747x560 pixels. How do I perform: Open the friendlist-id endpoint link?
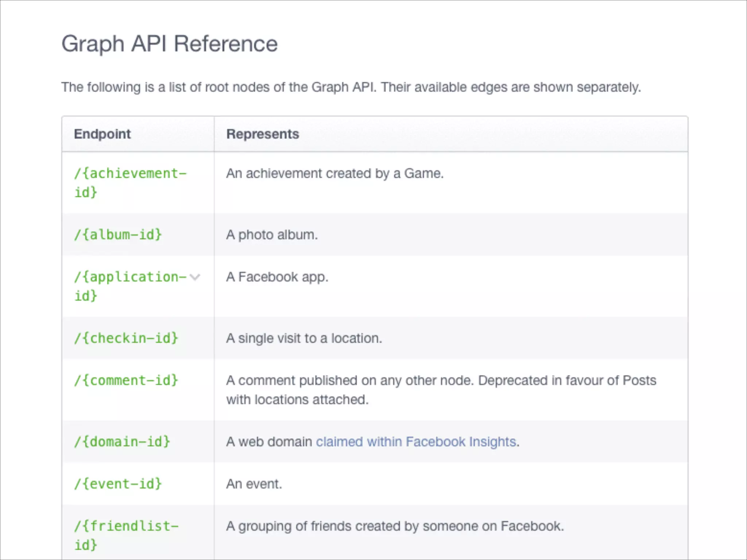tap(126, 527)
